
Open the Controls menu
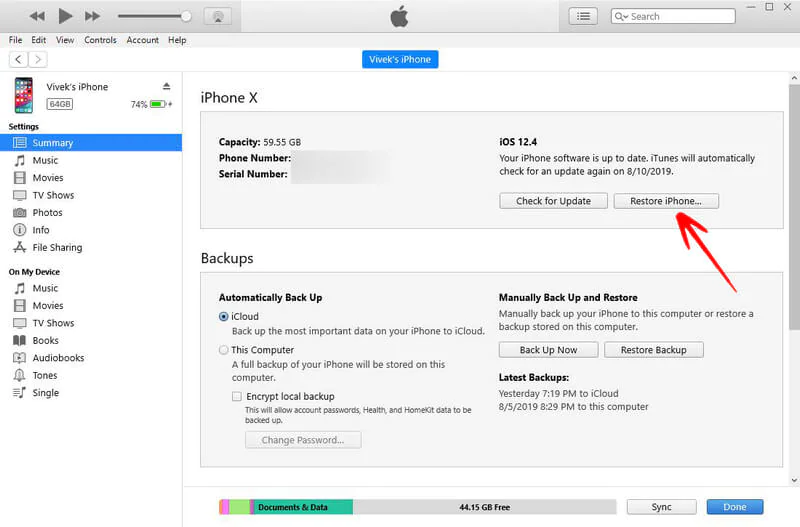pyautogui.click(x=101, y=40)
